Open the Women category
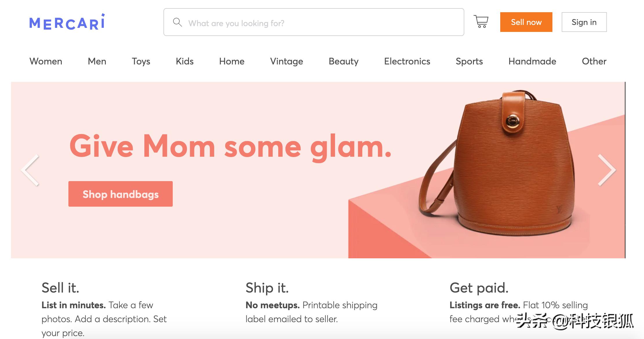This screenshot has height=339, width=644. [46, 61]
